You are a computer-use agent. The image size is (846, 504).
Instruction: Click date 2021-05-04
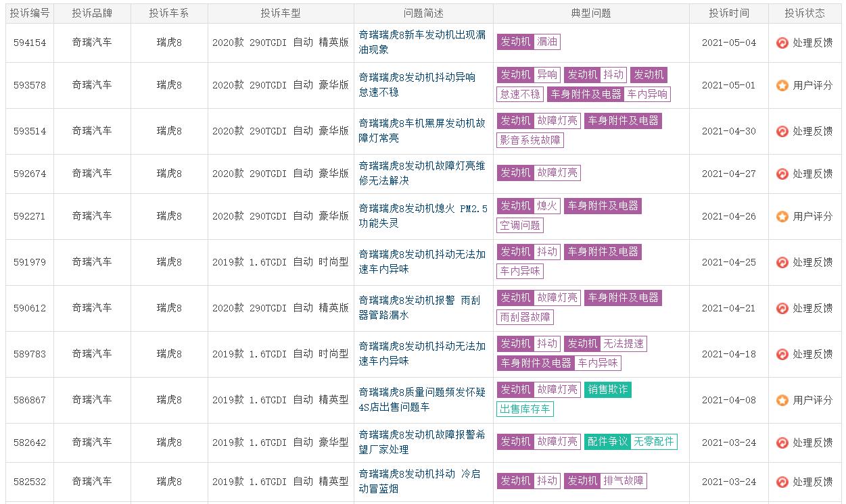(729, 43)
